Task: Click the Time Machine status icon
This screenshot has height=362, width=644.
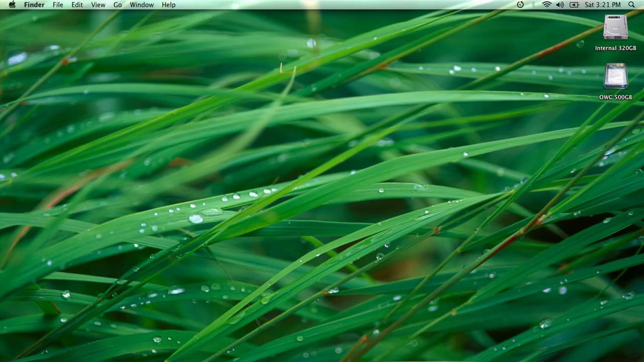Action: (x=520, y=5)
